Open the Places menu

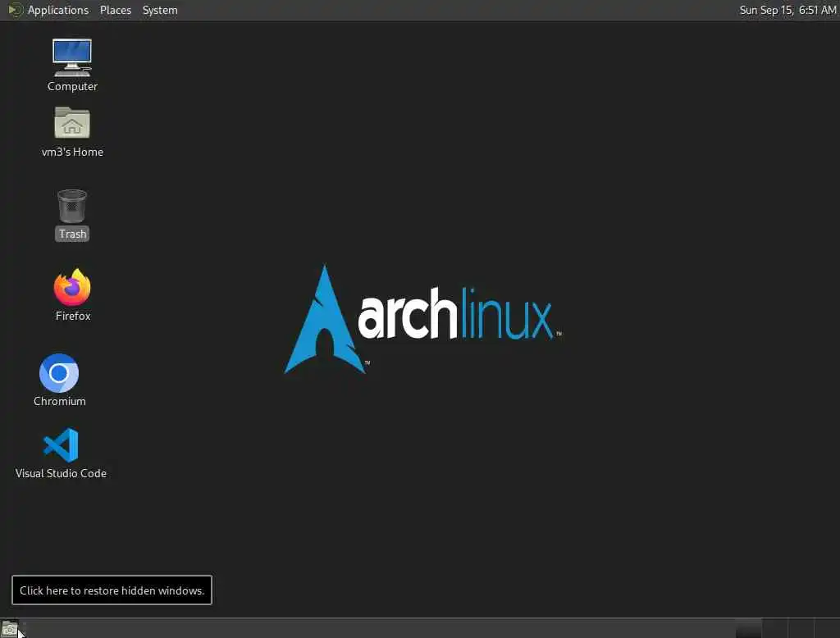pos(115,10)
